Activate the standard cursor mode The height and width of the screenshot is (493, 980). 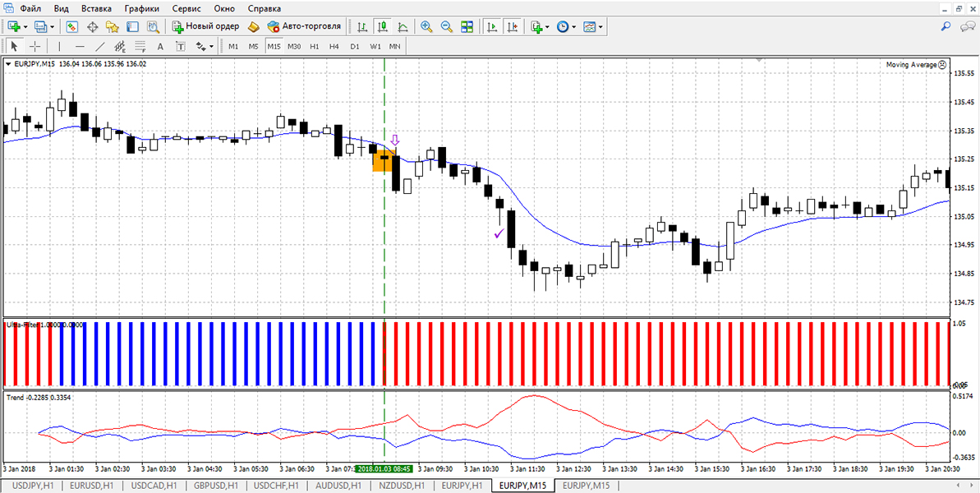(15, 46)
